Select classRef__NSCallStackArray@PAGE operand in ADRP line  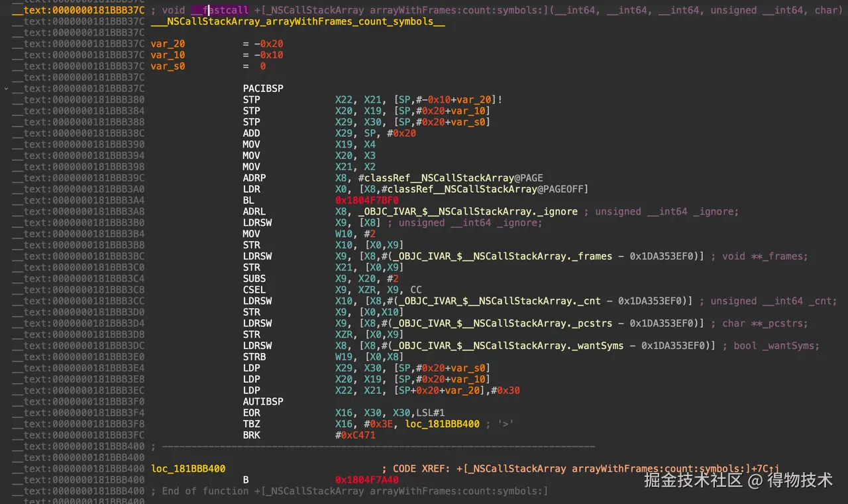pyautogui.click(x=450, y=177)
